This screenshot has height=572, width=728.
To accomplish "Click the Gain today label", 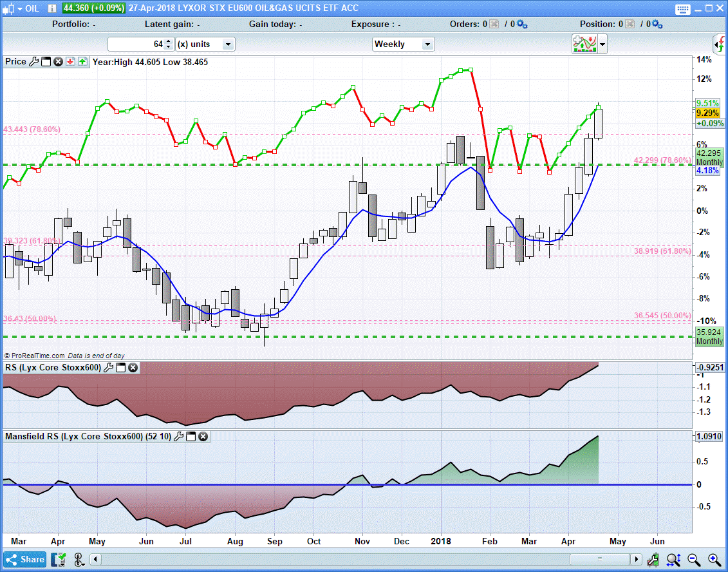I will click(272, 24).
